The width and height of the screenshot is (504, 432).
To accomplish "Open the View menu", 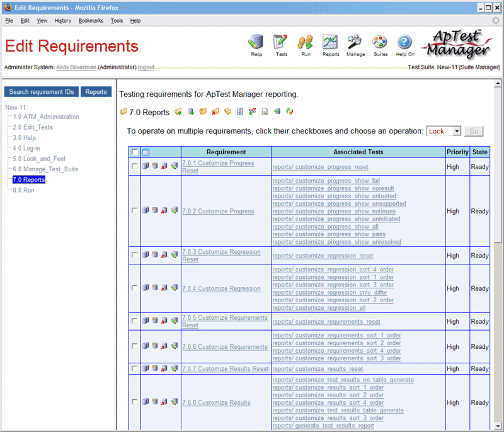I will (x=42, y=21).
